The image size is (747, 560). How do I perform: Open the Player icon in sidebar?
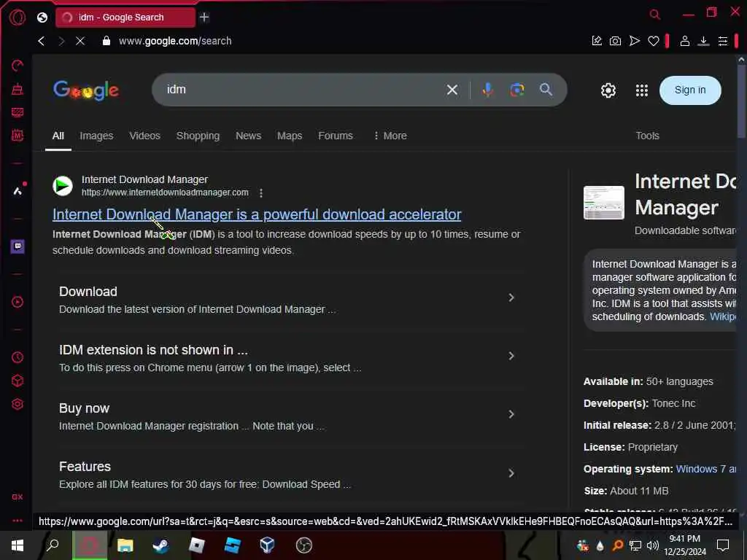click(18, 302)
